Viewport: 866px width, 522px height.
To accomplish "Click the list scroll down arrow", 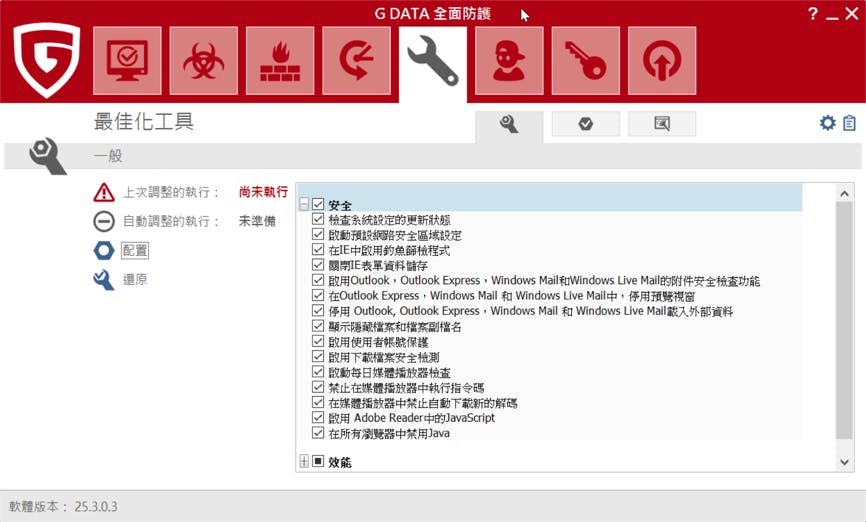I will [844, 462].
